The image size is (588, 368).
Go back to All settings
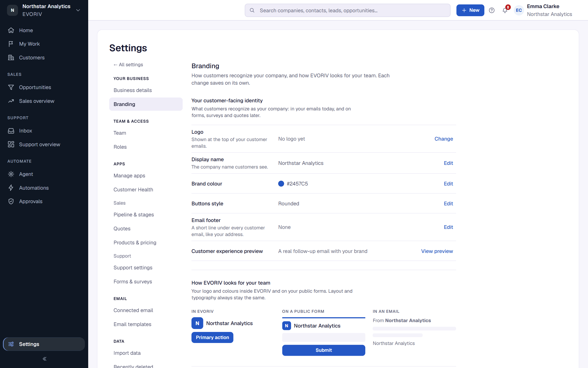[x=128, y=65]
